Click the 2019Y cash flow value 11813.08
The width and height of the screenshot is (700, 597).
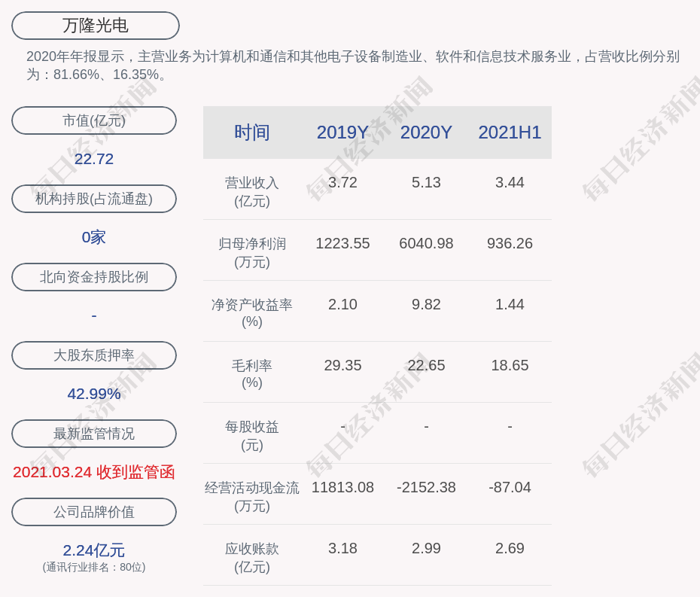[342, 488]
